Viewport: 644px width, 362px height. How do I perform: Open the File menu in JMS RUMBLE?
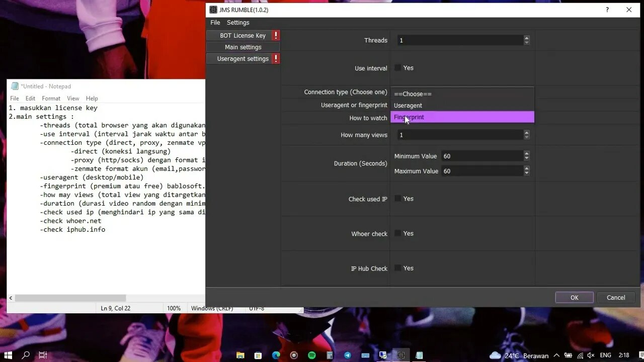[215, 23]
